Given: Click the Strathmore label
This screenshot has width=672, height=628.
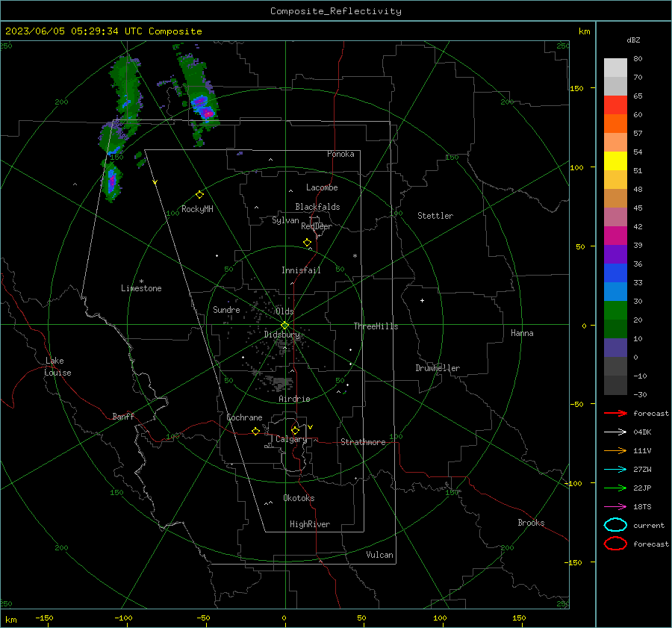Looking at the screenshot, I should tap(363, 442).
